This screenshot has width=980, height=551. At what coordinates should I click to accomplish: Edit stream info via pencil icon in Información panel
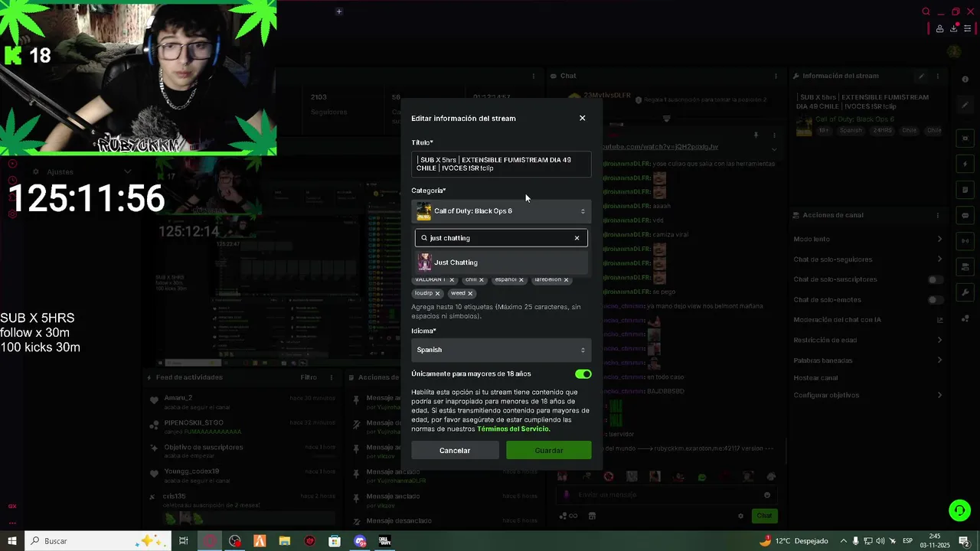tap(922, 76)
